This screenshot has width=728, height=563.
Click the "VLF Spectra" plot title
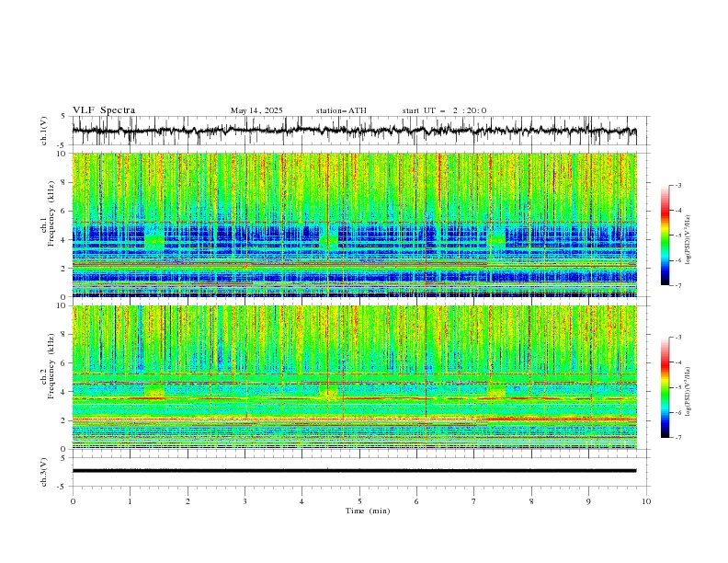coord(104,110)
